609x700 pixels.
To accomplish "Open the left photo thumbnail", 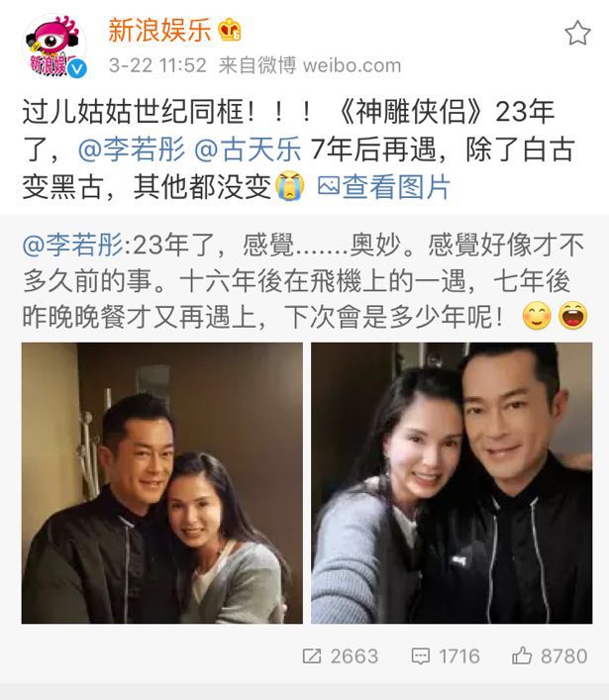I will click(x=162, y=483).
